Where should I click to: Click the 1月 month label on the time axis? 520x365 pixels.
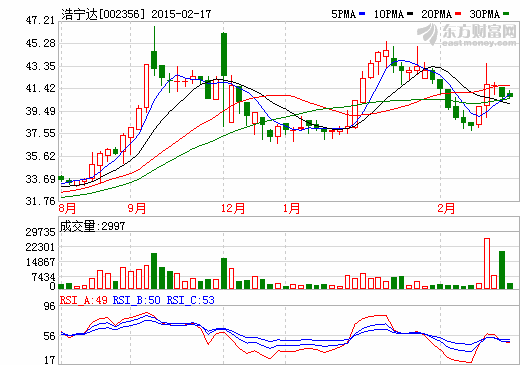tap(291, 209)
